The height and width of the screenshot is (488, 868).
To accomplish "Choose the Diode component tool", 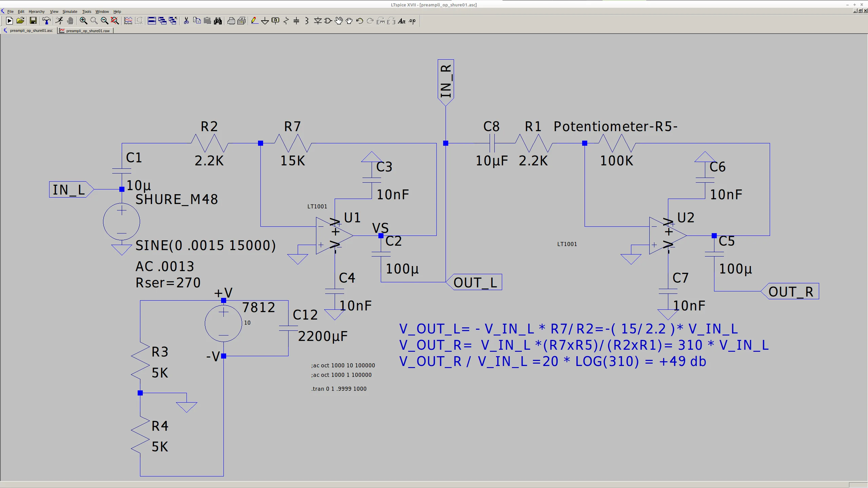I will click(x=317, y=21).
